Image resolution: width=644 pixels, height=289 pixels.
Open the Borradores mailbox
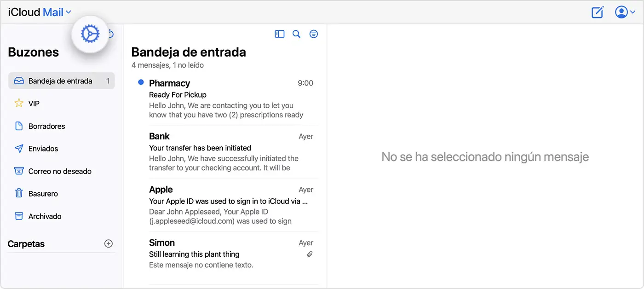pos(62,126)
